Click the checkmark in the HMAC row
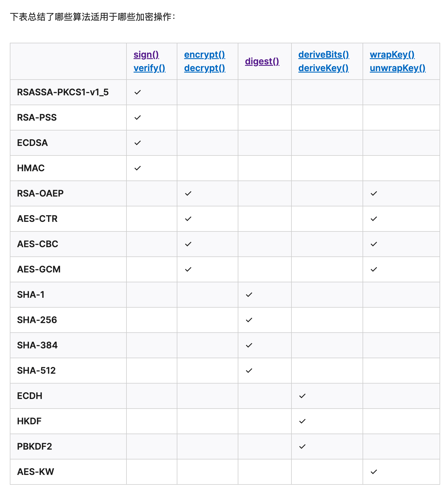 click(x=137, y=168)
